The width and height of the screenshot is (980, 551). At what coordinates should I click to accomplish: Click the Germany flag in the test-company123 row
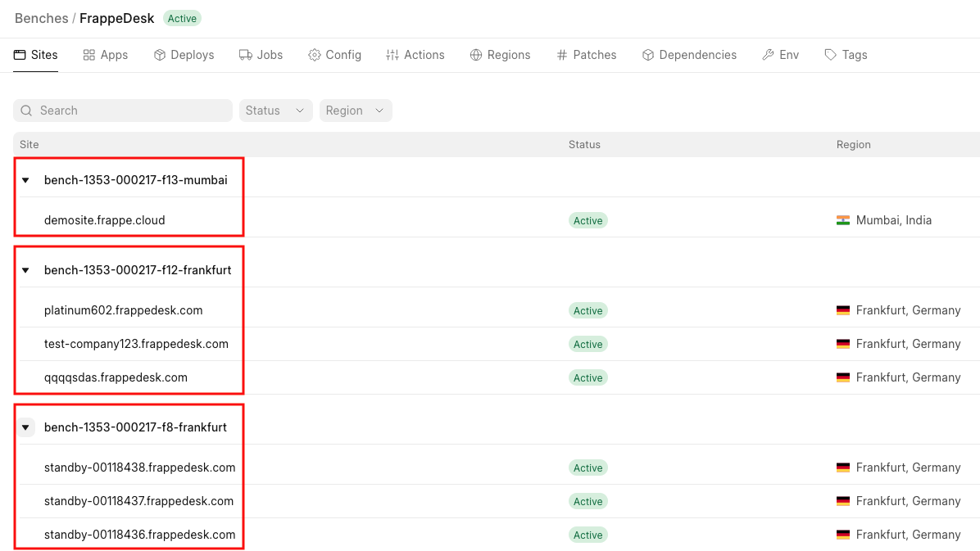[x=843, y=344]
